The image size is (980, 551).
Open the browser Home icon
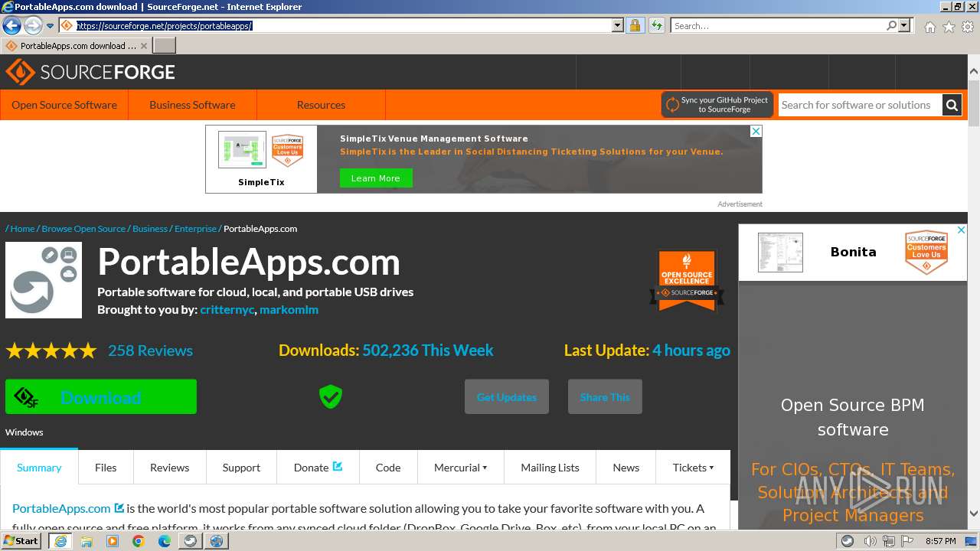[x=929, y=27]
